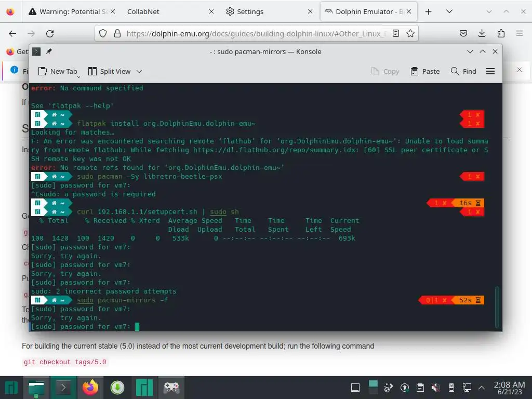Viewport: 532px width, 399px height.
Task: Reload the Dolphin Emulator page
Action: [x=50, y=33]
